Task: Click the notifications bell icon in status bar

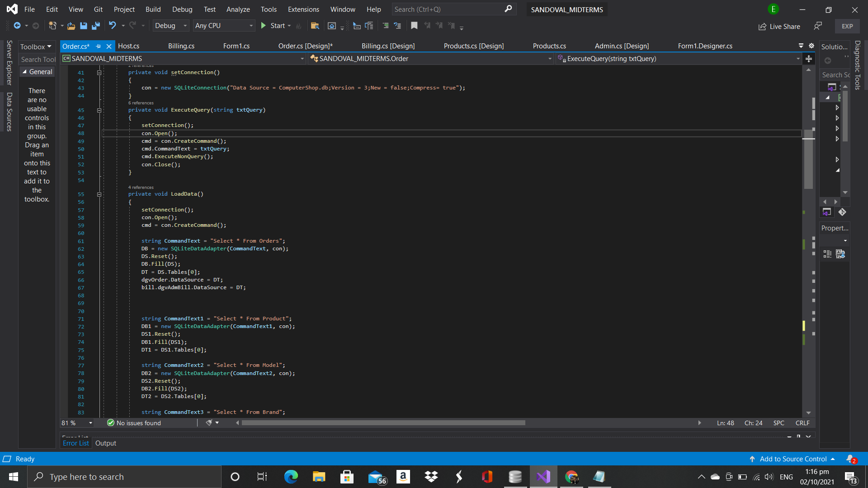Action: click(851, 459)
